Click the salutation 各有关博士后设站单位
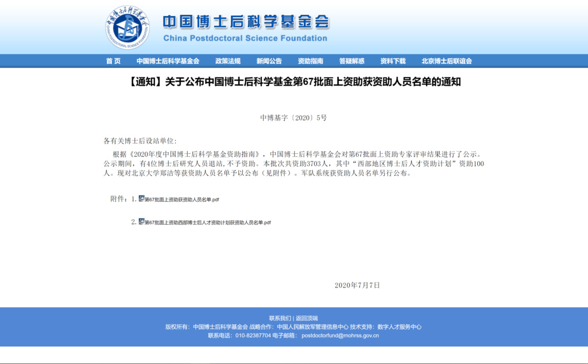 (x=140, y=141)
